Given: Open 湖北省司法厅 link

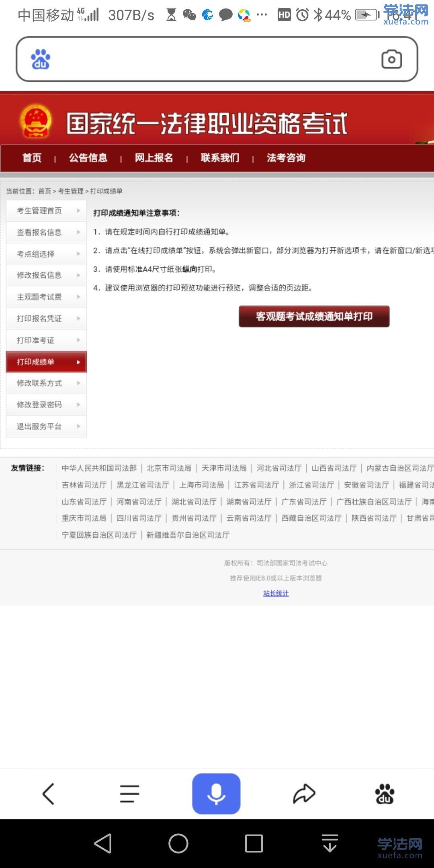Looking at the screenshot, I should pyautogui.click(x=194, y=502).
